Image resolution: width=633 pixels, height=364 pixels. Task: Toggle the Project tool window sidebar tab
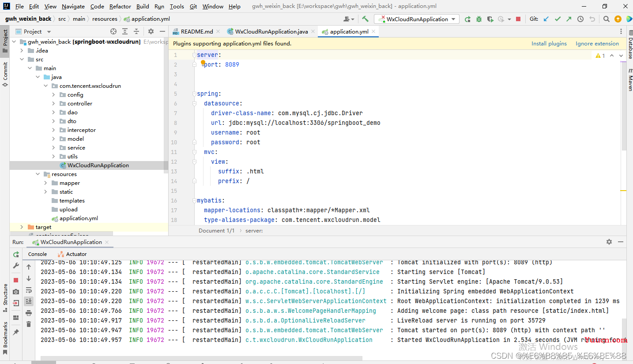pos(5,41)
